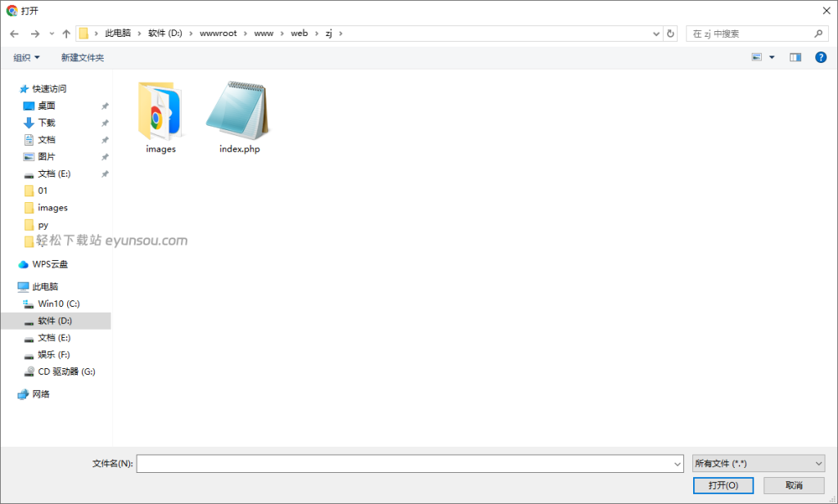Open WPS云盘 in the sidebar
Viewport: 838px width, 504px height.
tap(50, 264)
